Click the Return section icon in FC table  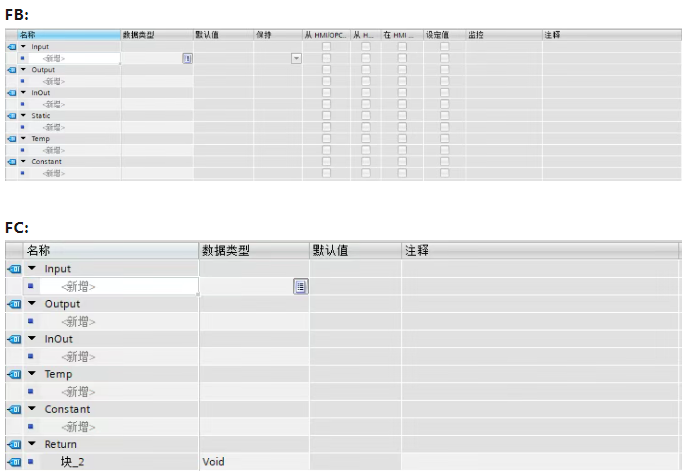pos(14,444)
